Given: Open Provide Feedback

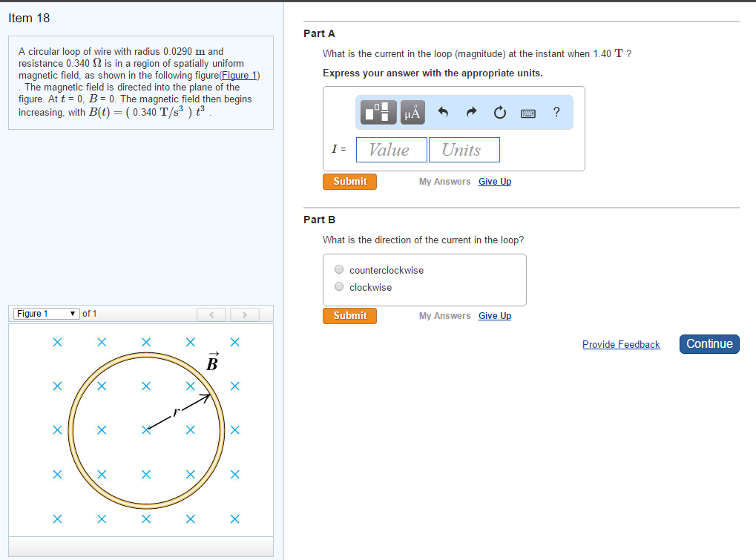Looking at the screenshot, I should pos(621,344).
